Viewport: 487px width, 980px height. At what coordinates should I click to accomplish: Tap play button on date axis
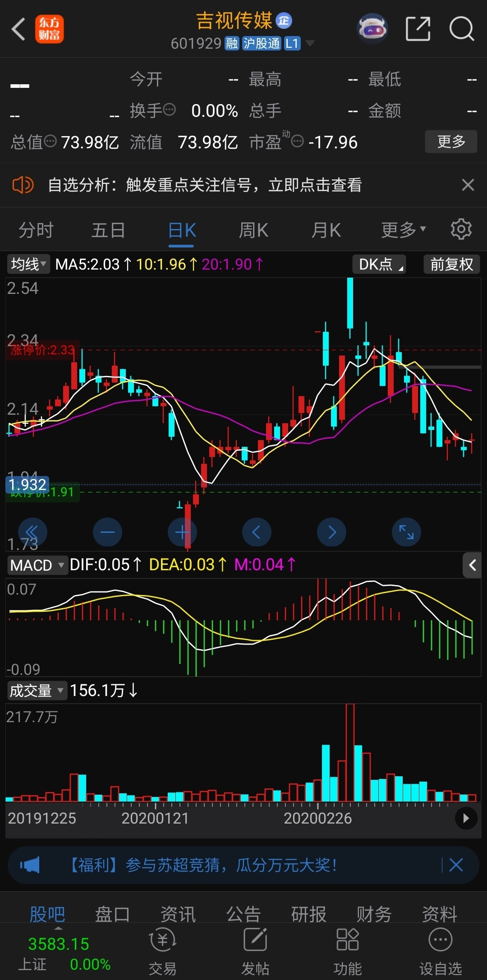click(466, 818)
